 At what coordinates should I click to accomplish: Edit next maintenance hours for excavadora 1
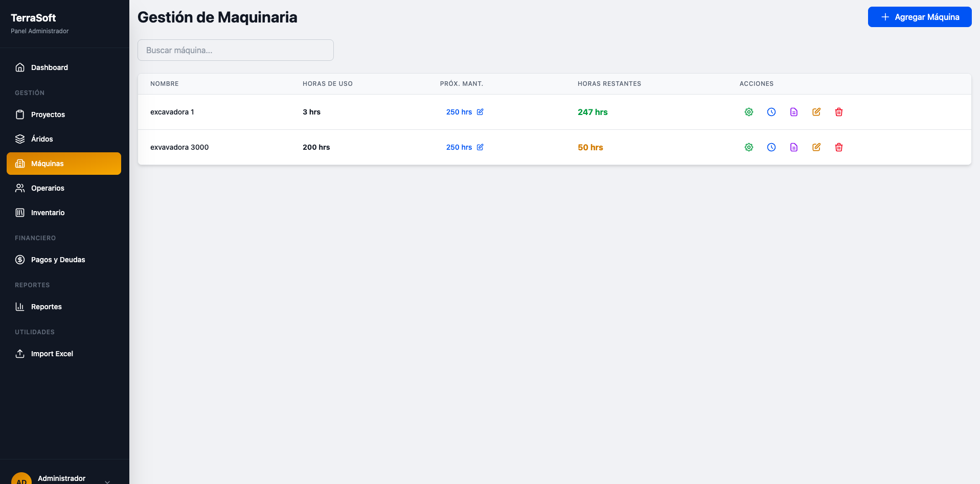pyautogui.click(x=480, y=112)
